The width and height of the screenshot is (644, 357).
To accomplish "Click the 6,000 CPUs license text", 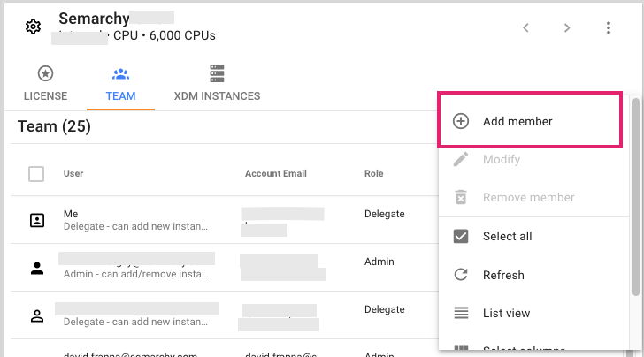I will 182,35.
